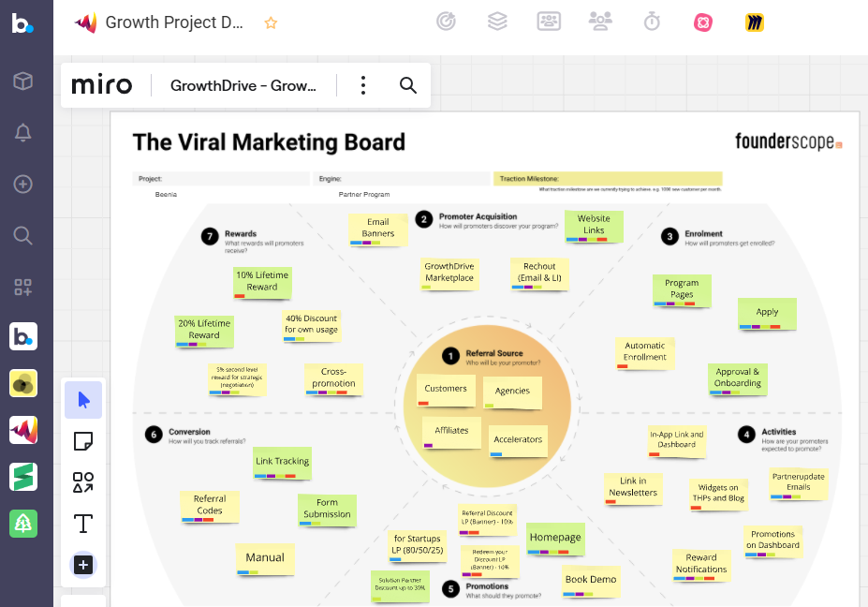Select the yellow Homepage sticky note

(555, 538)
